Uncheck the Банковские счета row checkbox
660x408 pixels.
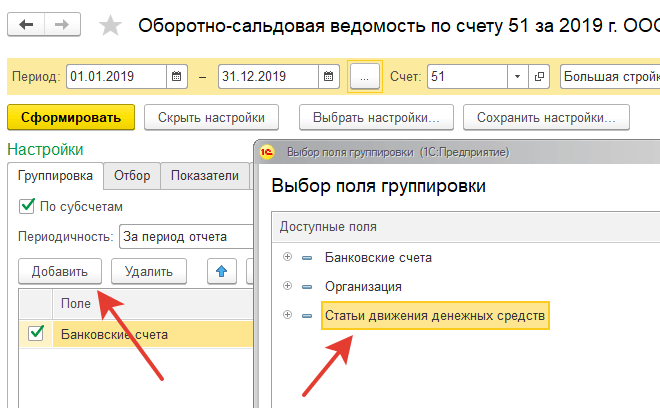[36, 334]
